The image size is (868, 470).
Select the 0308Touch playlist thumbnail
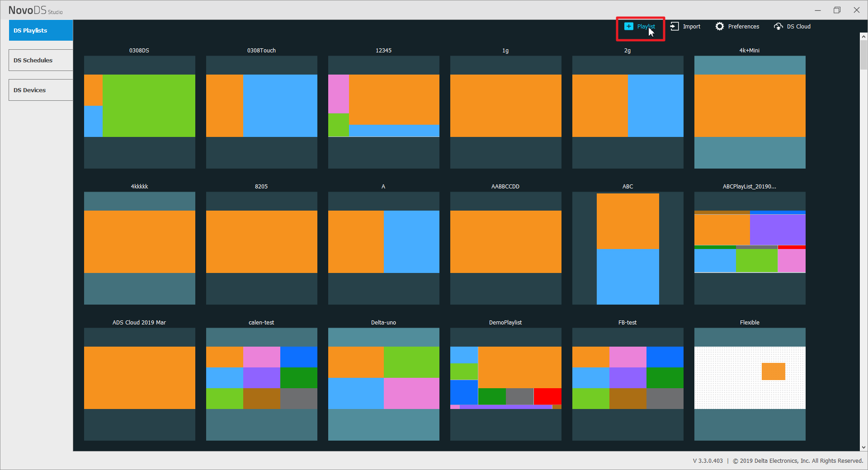pos(261,112)
